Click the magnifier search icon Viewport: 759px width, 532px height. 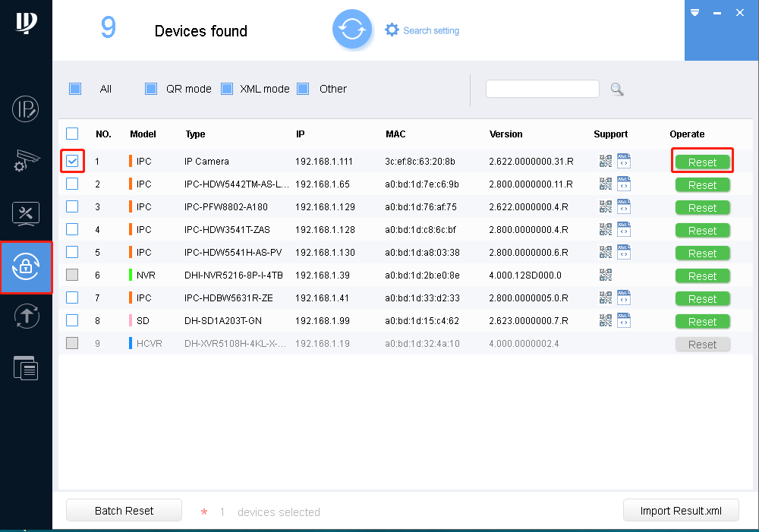click(616, 89)
